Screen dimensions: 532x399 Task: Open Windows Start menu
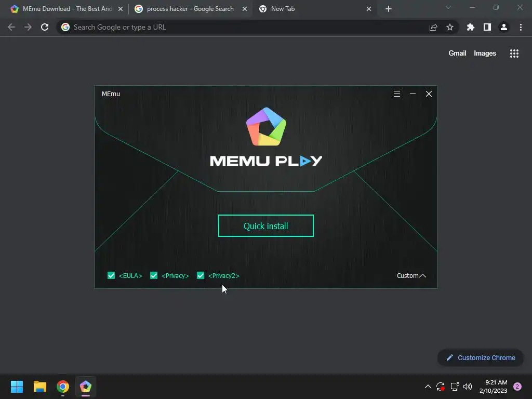[x=17, y=387]
